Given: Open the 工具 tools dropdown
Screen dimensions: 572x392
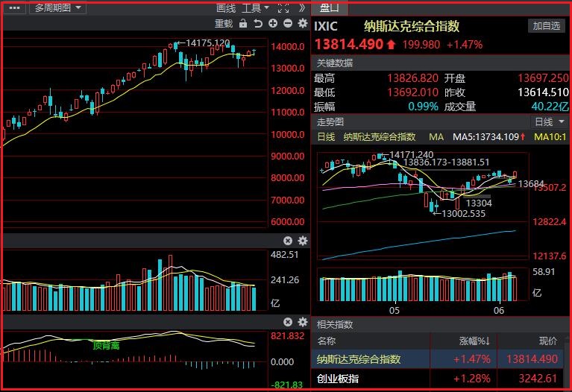Looking at the screenshot, I should click(x=255, y=7).
